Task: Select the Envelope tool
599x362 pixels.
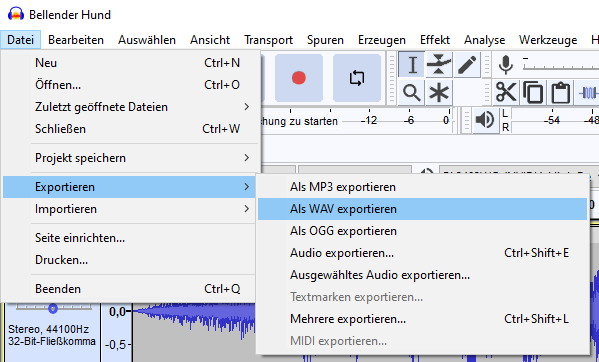Action: [x=439, y=64]
